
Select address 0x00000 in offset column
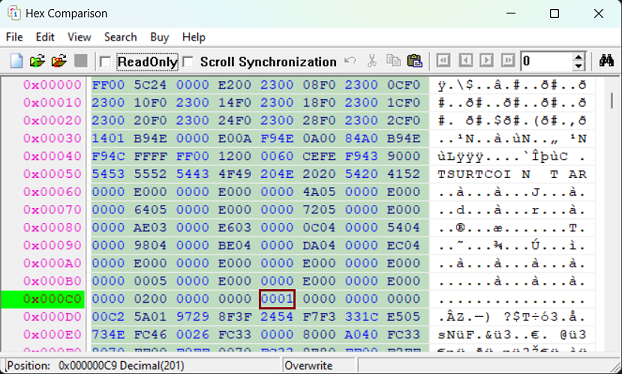coord(52,85)
